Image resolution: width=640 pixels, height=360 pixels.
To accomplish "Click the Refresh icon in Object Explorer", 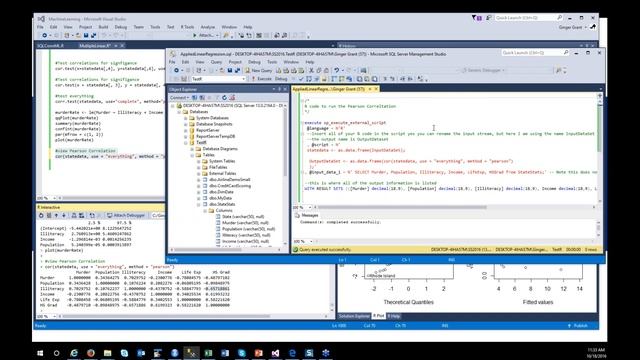I will pyautogui.click(x=224, y=98).
